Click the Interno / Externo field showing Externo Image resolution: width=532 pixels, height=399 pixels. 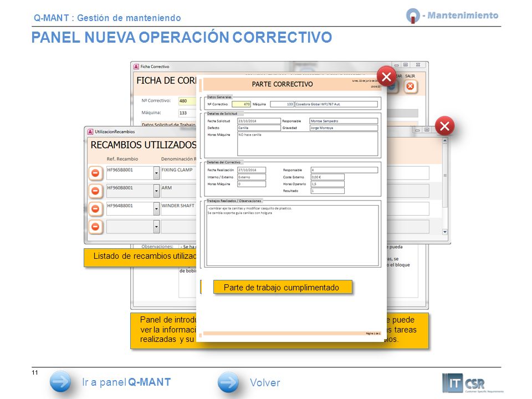pyautogui.click(x=252, y=177)
